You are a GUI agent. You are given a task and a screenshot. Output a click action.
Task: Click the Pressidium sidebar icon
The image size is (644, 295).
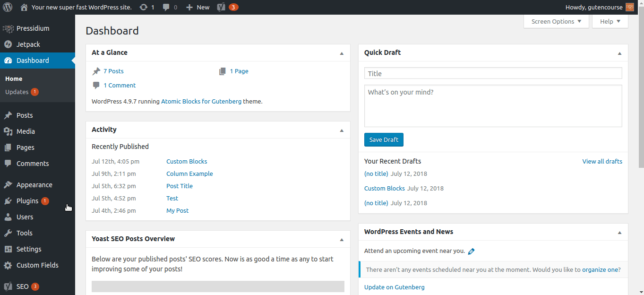[x=8, y=28]
